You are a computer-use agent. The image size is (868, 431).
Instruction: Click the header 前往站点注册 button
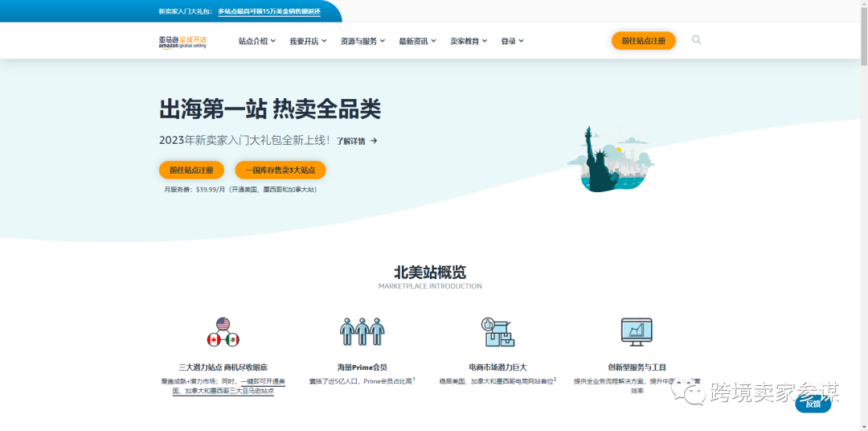643,40
